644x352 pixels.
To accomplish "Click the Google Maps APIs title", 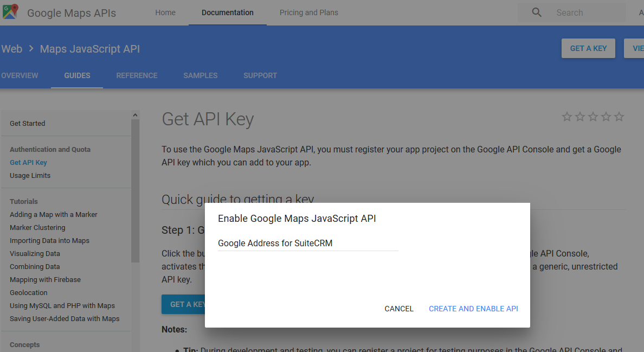I will (x=72, y=12).
